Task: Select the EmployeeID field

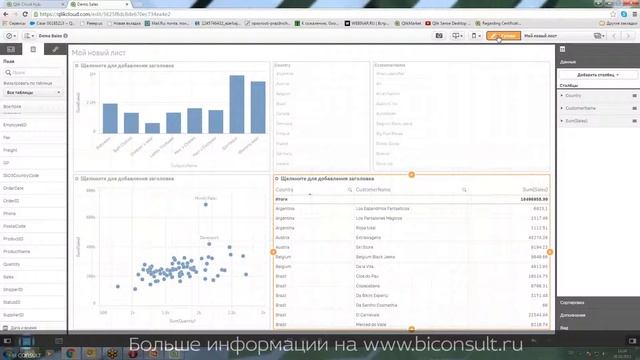Action: point(33,125)
